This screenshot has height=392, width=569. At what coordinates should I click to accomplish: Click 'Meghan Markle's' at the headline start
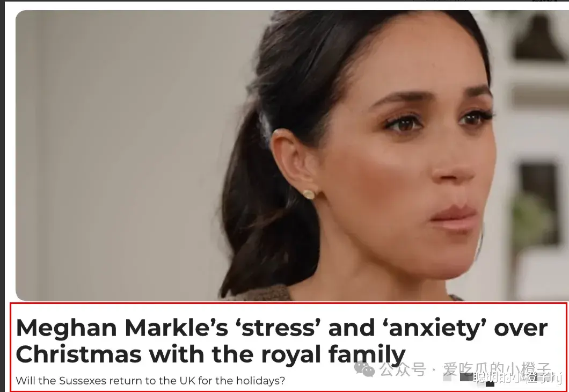[122, 328]
